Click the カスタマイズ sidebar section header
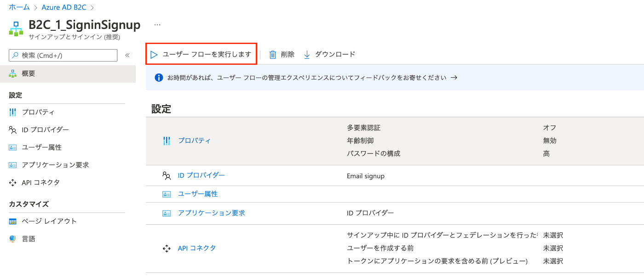 pos(29,204)
